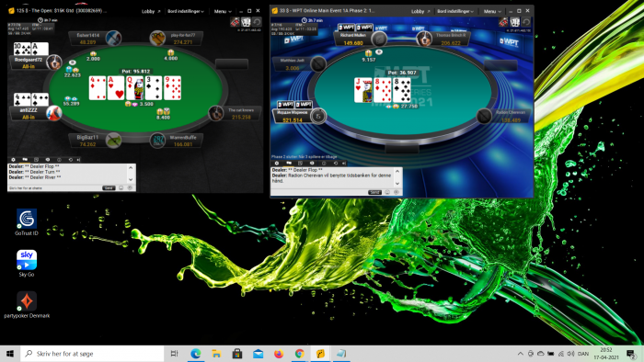This screenshot has width=644, height=362.
Task: Open the GoTrust ID desktop shortcut
Action: [27, 222]
